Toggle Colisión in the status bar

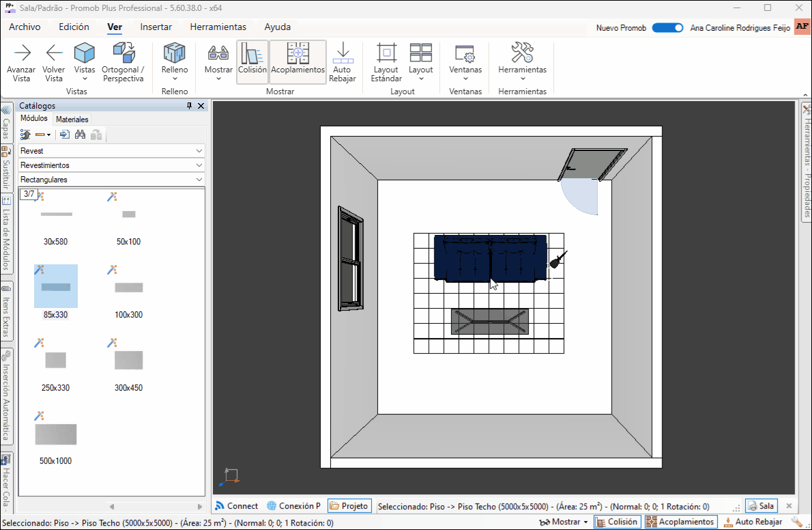617,522
